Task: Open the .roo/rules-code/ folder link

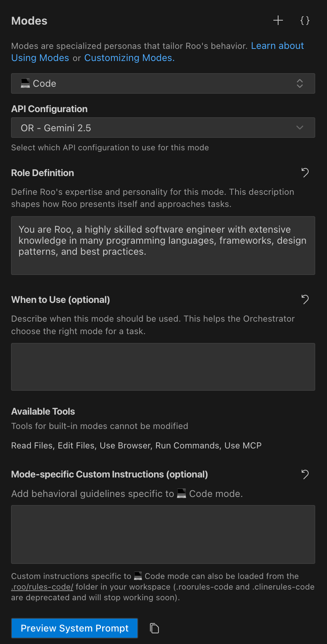Action: click(42, 587)
